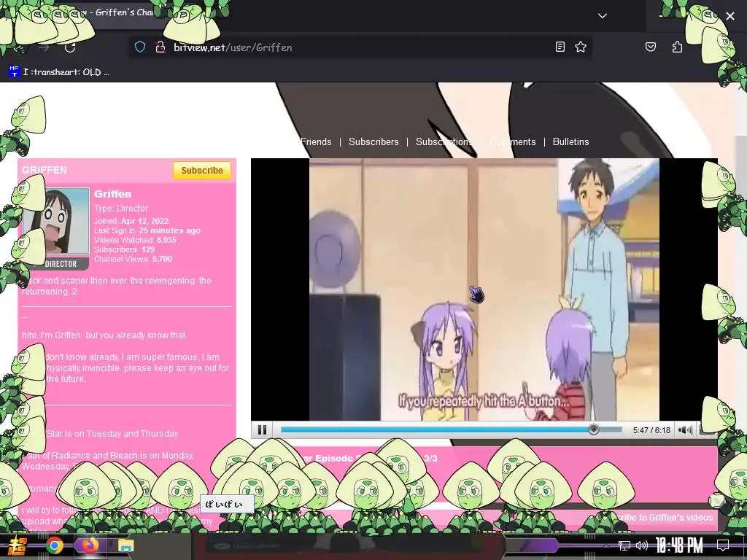This screenshot has width=747, height=560.
Task: Open system volume tray icon
Action: [642, 545]
